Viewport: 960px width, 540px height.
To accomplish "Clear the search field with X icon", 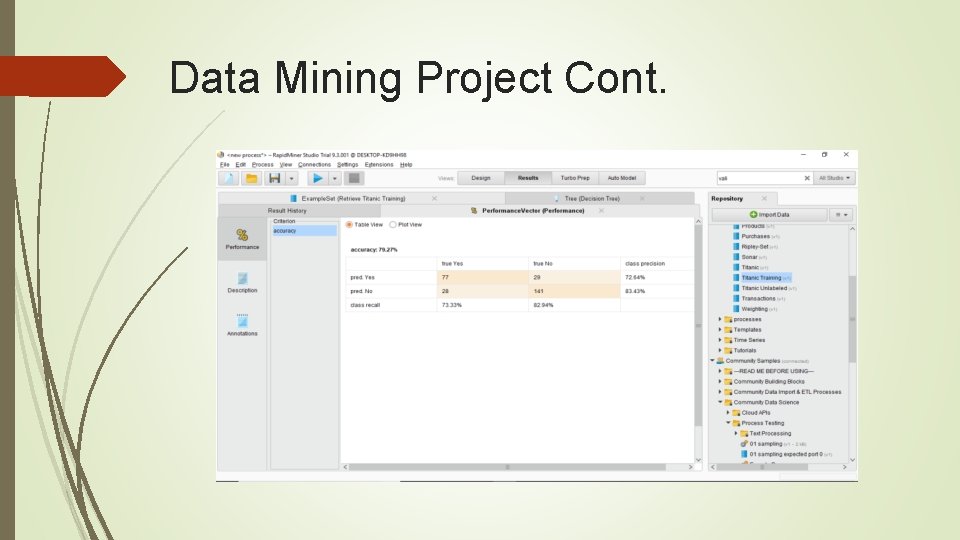I will point(807,178).
